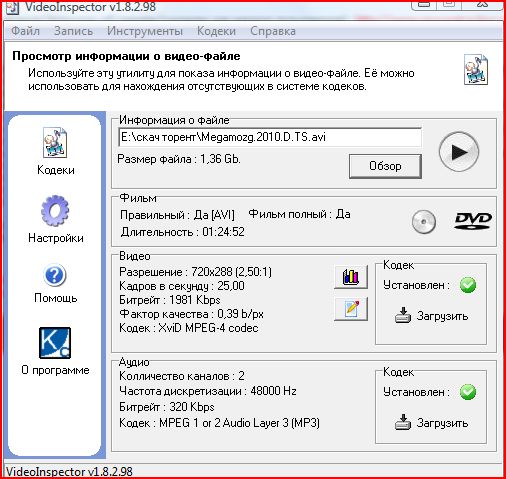The width and height of the screenshot is (506, 479).
Task: Select the text Длительность : 01:24:52
Action: pos(183,232)
